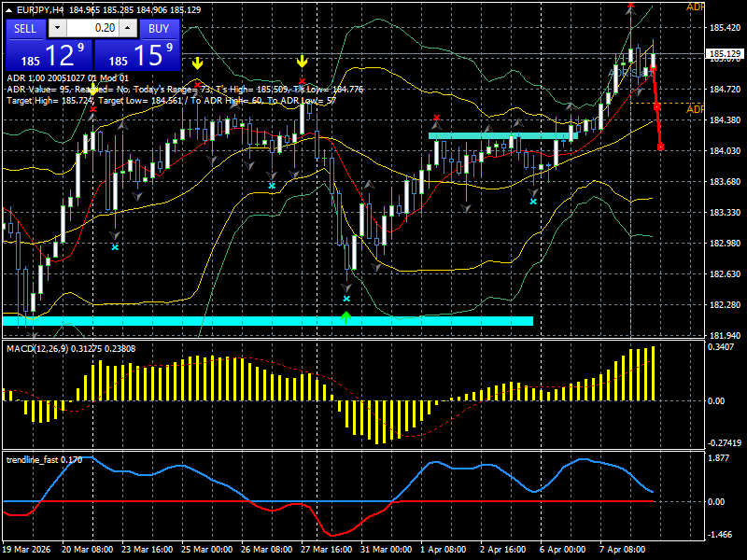Click price scale label 184.720
This screenshot has width=747, height=560.
point(726,89)
